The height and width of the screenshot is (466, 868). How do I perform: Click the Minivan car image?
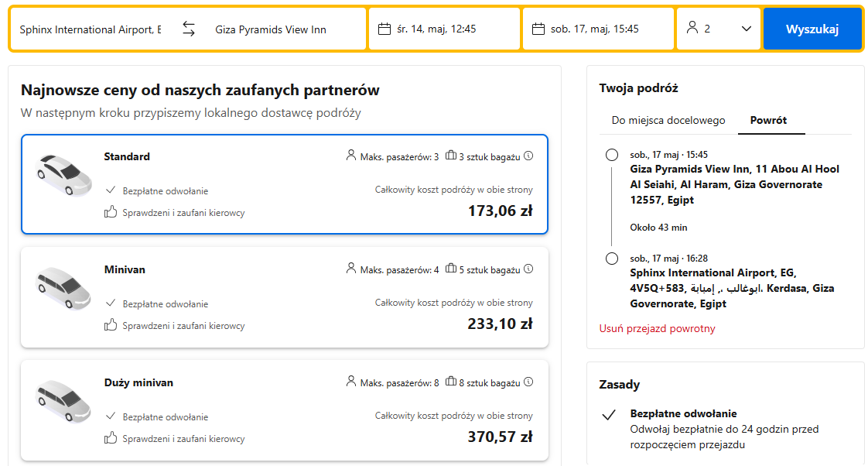point(63,289)
